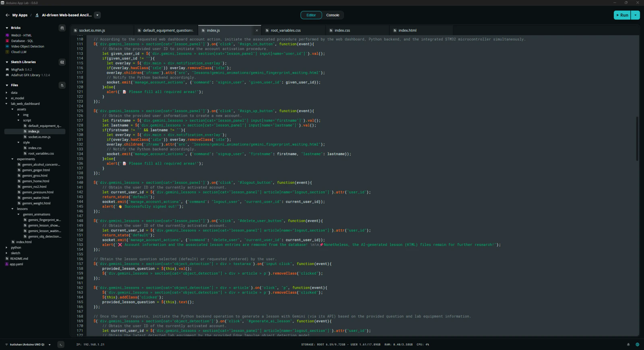Click the Adafruit GFX Library icon

[x=7, y=75]
